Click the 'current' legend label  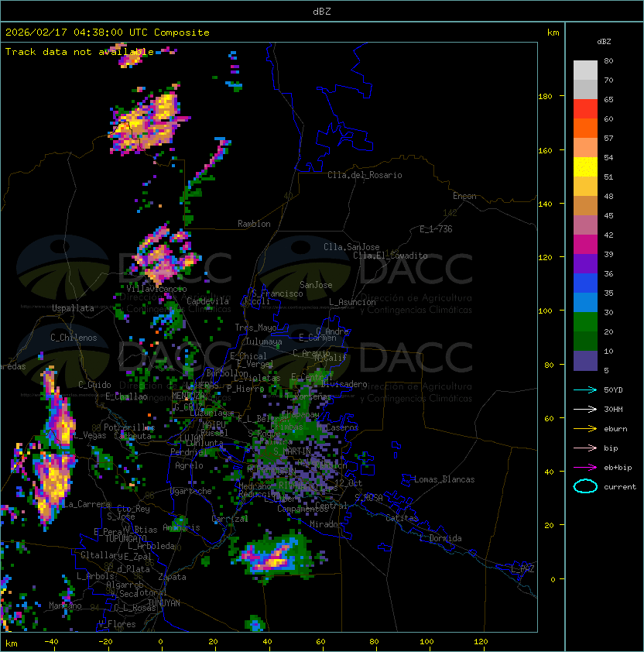coord(620,486)
